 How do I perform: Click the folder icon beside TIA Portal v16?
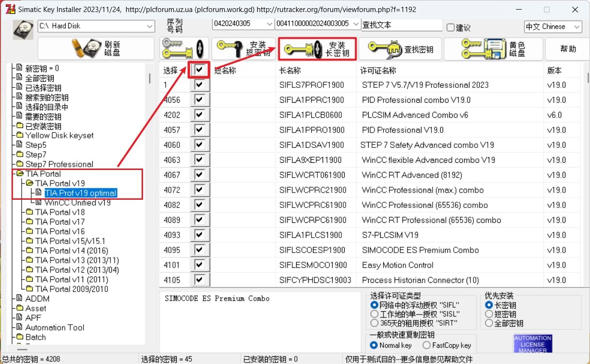[29, 231]
